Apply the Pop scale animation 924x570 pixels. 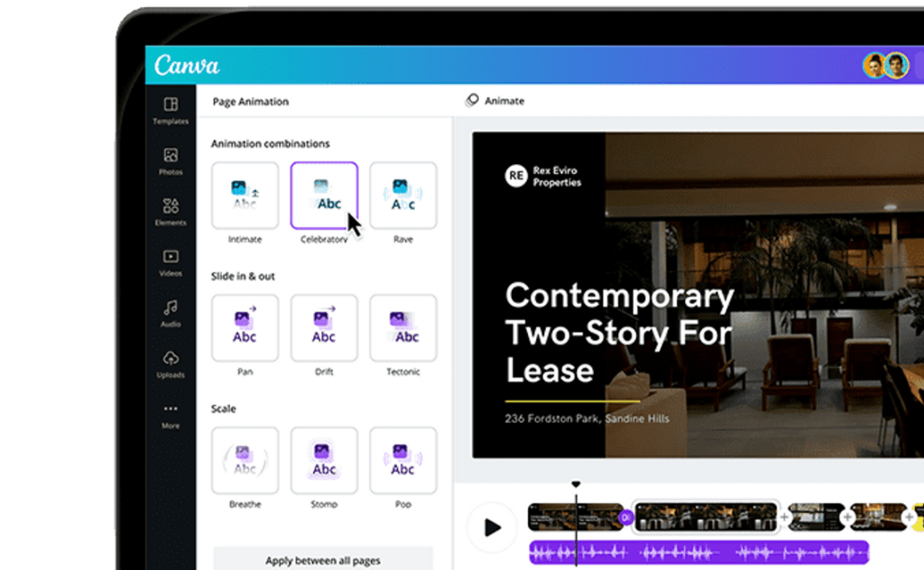point(403,461)
